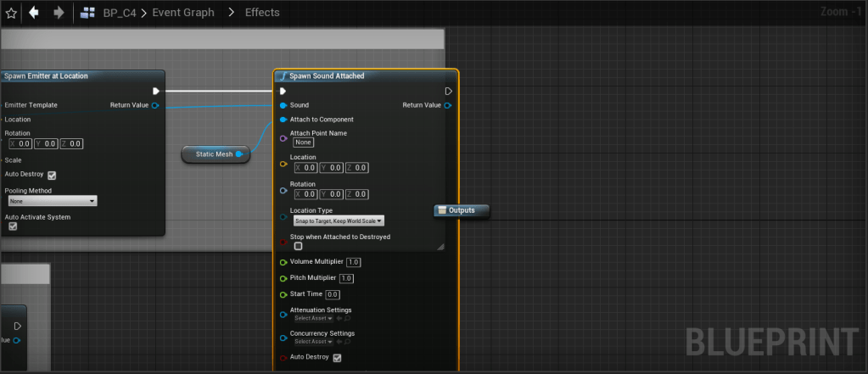The height and width of the screenshot is (374, 868).
Task: Navigate forward with the right arrow
Action: [59, 13]
